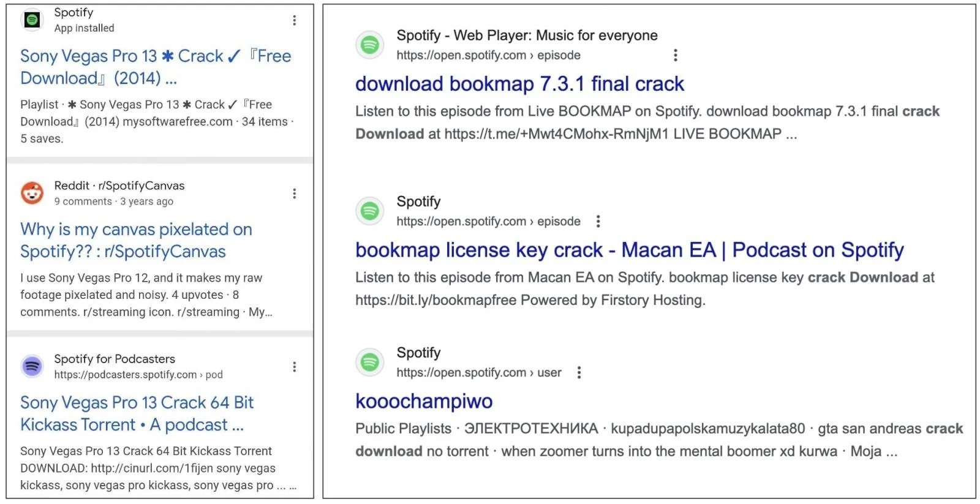Click the kooochampiwo profile title link
Image resolution: width=980 pixels, height=504 pixels.
(423, 401)
